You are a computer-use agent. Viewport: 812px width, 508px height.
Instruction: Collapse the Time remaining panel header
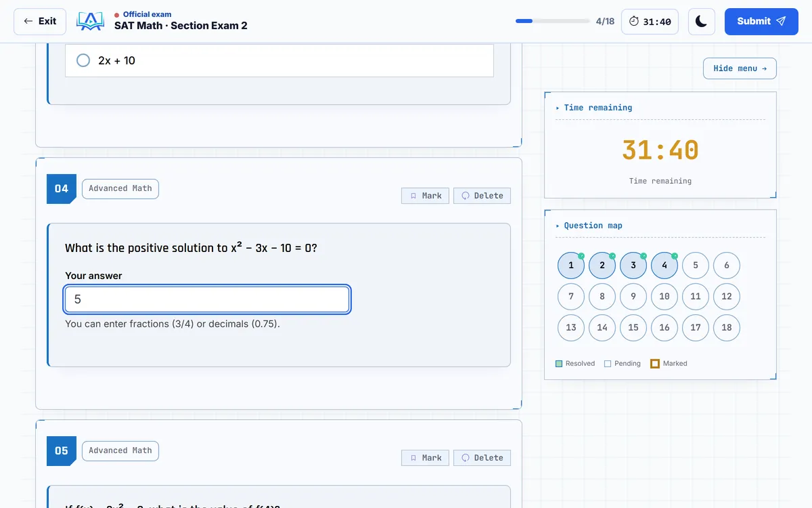(594, 108)
